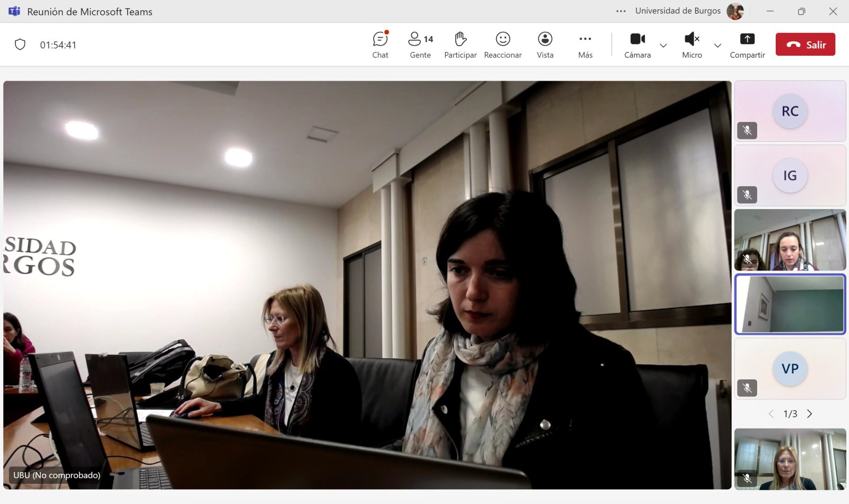Open title bar three-dot settings menu

click(x=621, y=11)
